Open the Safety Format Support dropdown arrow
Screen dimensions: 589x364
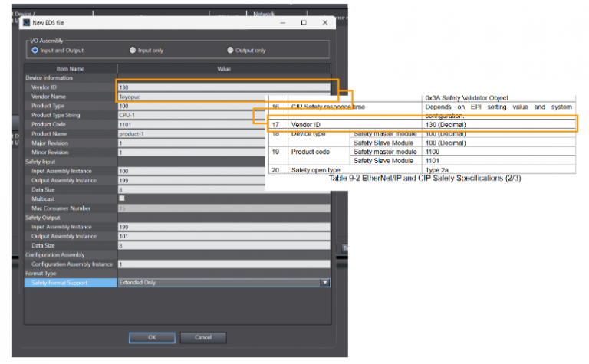[x=325, y=283]
